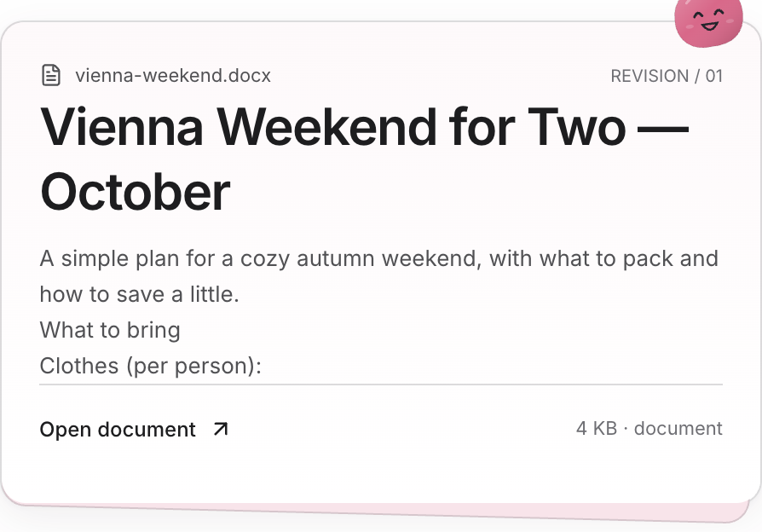The image size is (762, 532).
Task: Click the word document in the footer metadata
Action: 678,429
